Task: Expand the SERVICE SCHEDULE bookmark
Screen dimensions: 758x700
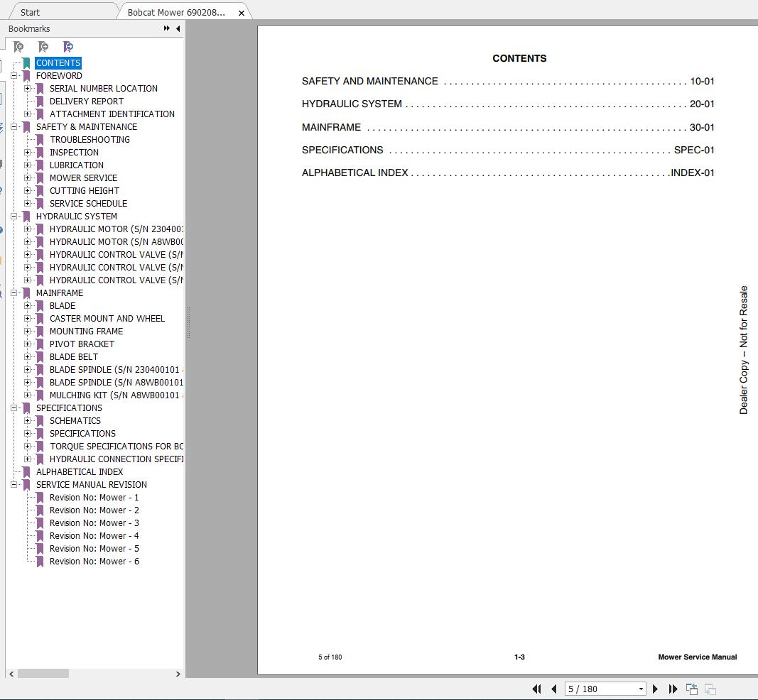Action: pyautogui.click(x=28, y=203)
